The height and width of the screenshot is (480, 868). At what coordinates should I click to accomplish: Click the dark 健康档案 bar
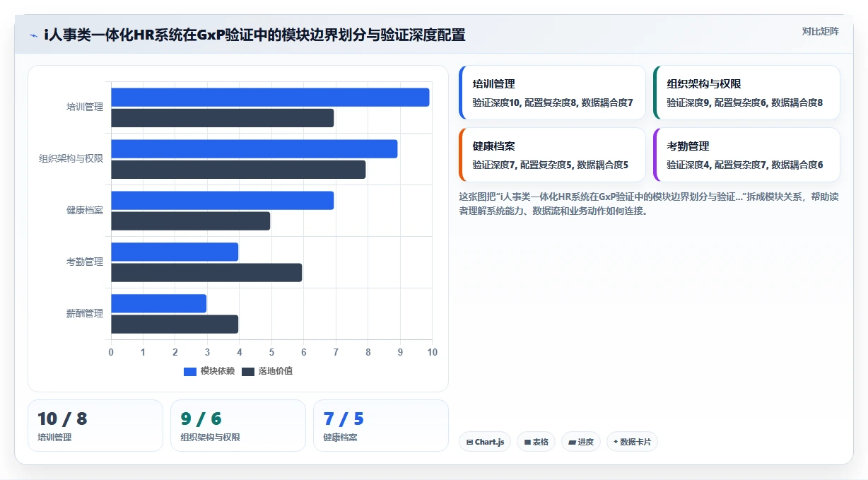tap(190, 221)
